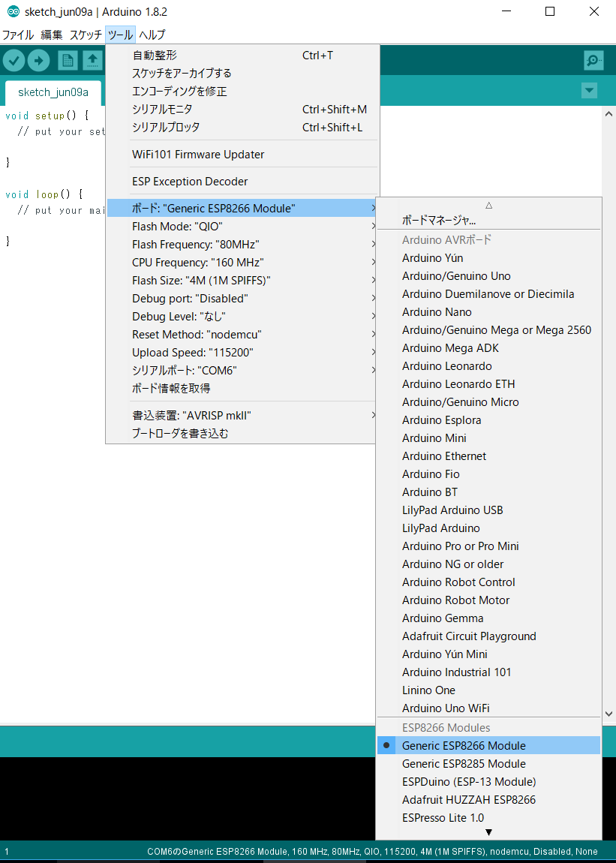
Task: Expand the Flash Size submenu
Action: [x=243, y=280]
